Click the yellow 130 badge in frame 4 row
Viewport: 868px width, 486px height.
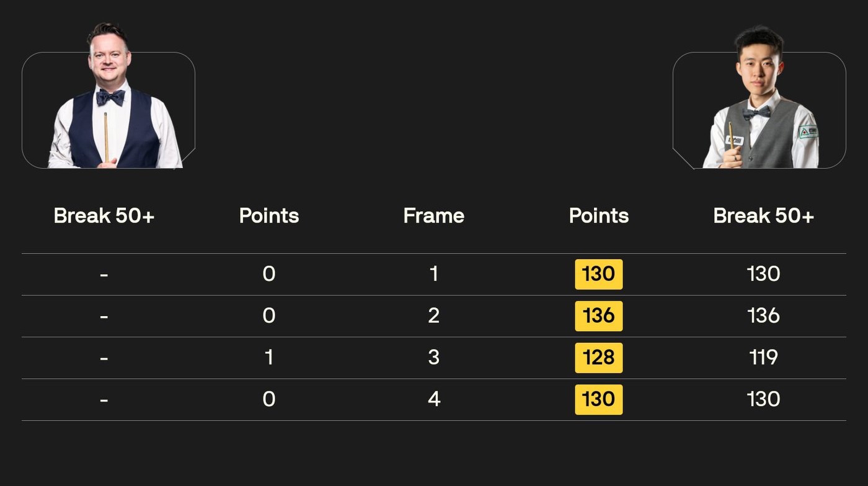599,399
